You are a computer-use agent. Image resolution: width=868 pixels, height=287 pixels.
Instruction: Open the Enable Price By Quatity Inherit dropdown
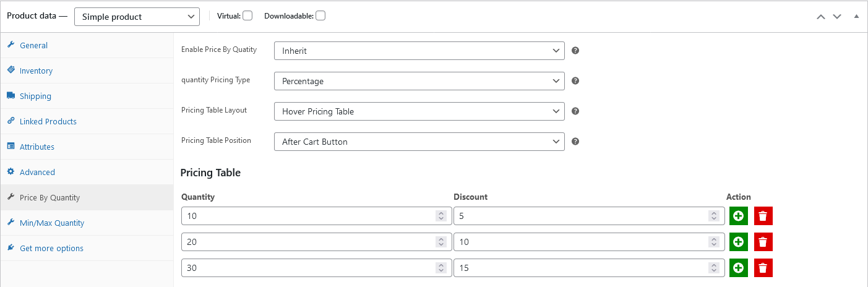419,51
